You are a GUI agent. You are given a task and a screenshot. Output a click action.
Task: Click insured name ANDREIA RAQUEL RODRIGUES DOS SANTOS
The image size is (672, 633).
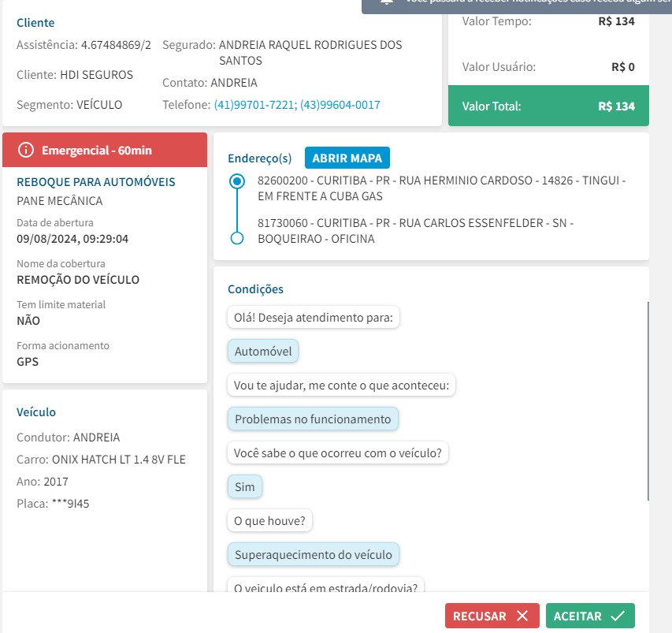(x=310, y=52)
